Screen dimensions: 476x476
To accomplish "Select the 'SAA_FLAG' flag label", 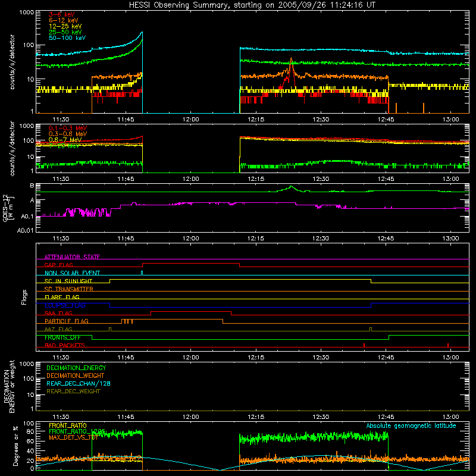I will (58, 314).
